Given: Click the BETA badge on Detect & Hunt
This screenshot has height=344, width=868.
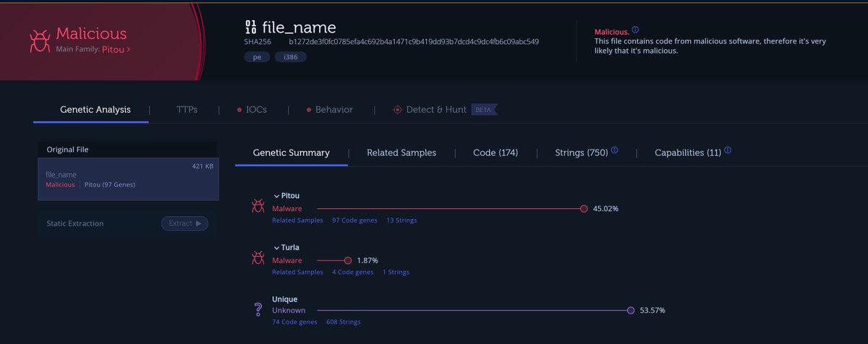Looking at the screenshot, I should coord(483,110).
